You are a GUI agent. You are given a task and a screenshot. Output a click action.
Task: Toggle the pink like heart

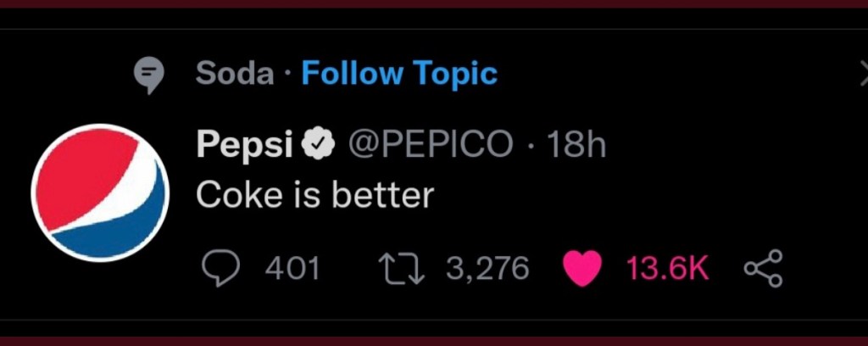pyautogui.click(x=582, y=268)
